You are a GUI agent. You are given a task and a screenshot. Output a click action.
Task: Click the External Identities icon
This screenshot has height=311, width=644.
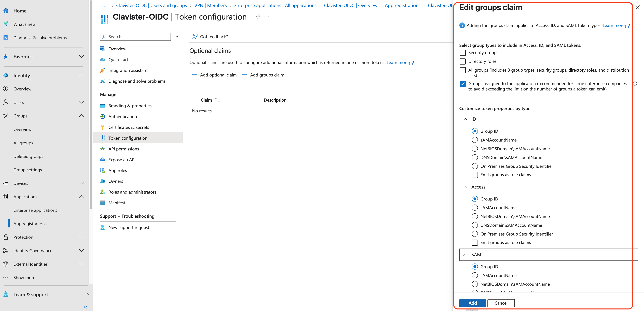tap(6, 264)
